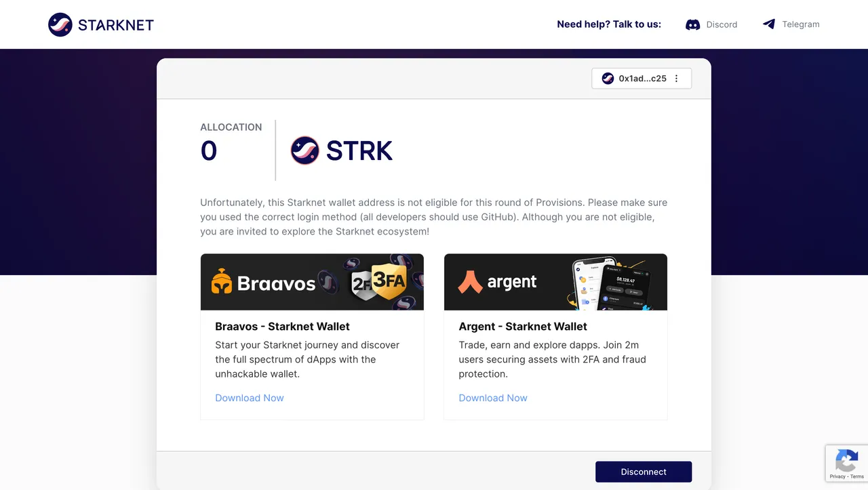Click the not-eligible message paragraph
This screenshot has height=490, width=868.
tap(434, 217)
